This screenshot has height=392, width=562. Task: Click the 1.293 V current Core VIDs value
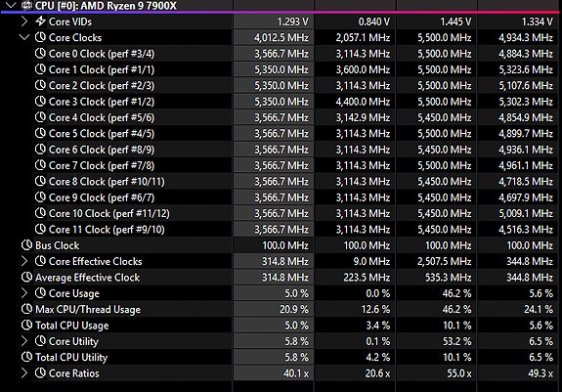tap(292, 22)
